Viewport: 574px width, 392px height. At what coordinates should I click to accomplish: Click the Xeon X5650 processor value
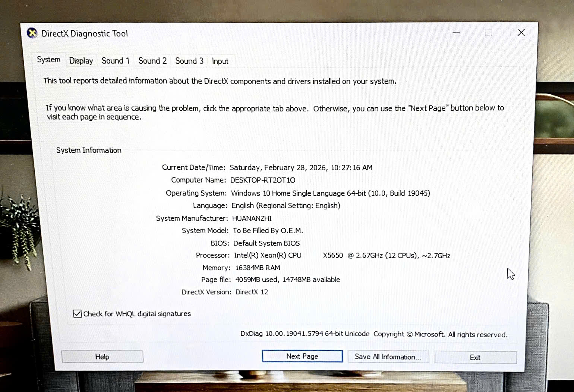tap(342, 256)
